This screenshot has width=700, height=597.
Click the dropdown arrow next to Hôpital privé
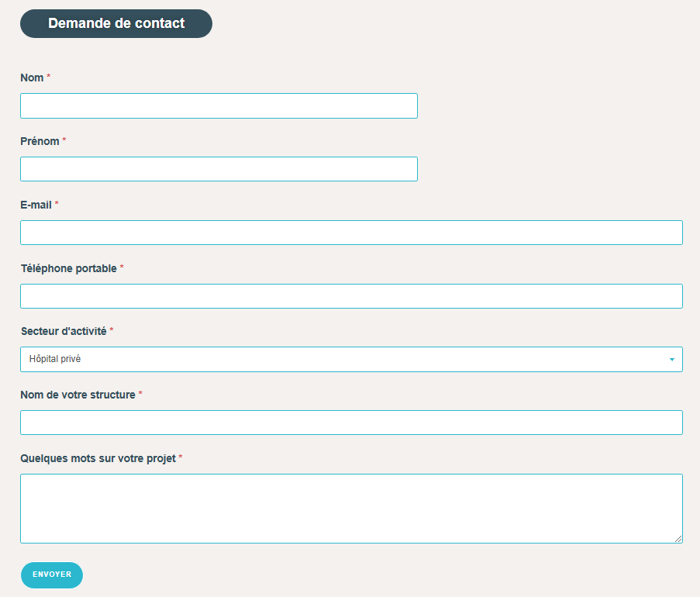click(672, 360)
